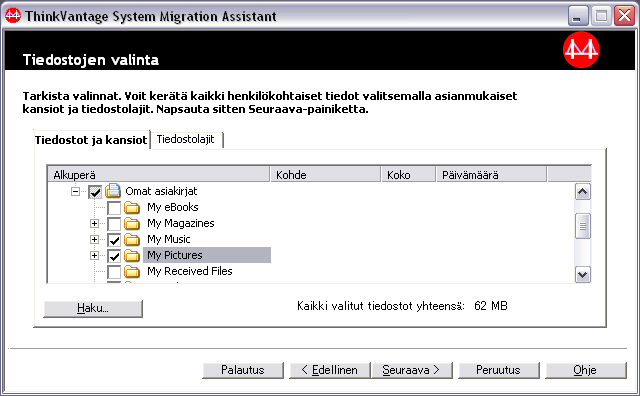Click the Omat asiakirjat documents folder icon
This screenshot has height=396, width=640.
(113, 191)
